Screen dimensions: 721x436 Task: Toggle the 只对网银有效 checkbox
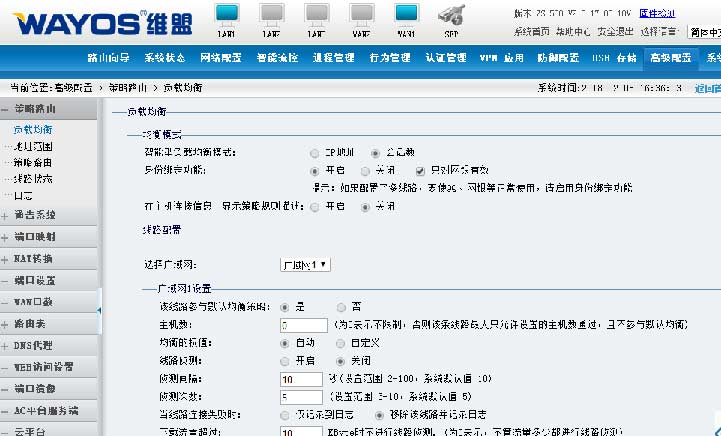click(420, 171)
